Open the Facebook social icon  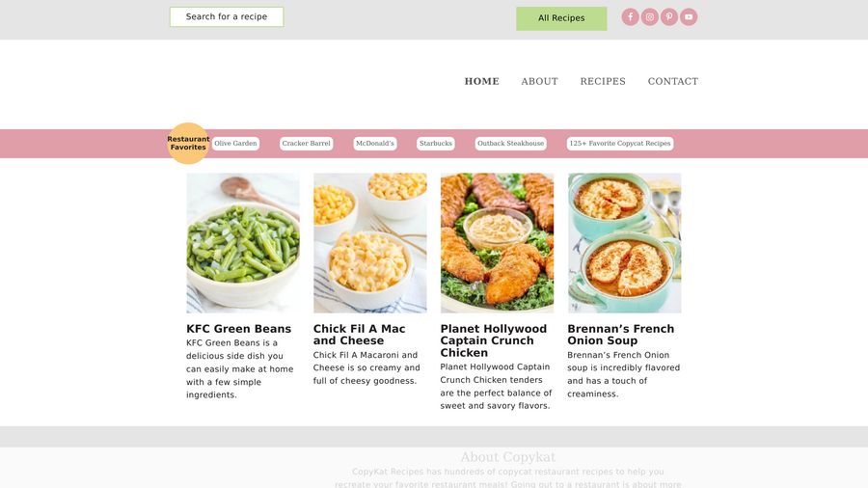[630, 17]
